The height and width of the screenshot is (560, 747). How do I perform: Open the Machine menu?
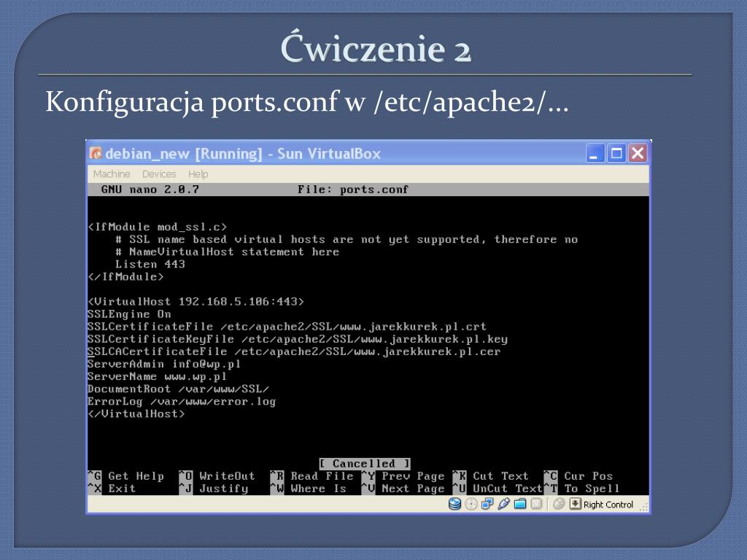112,174
